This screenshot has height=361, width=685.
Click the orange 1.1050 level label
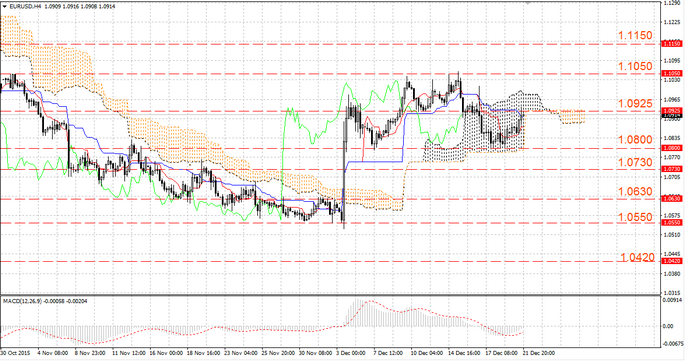[635, 66]
